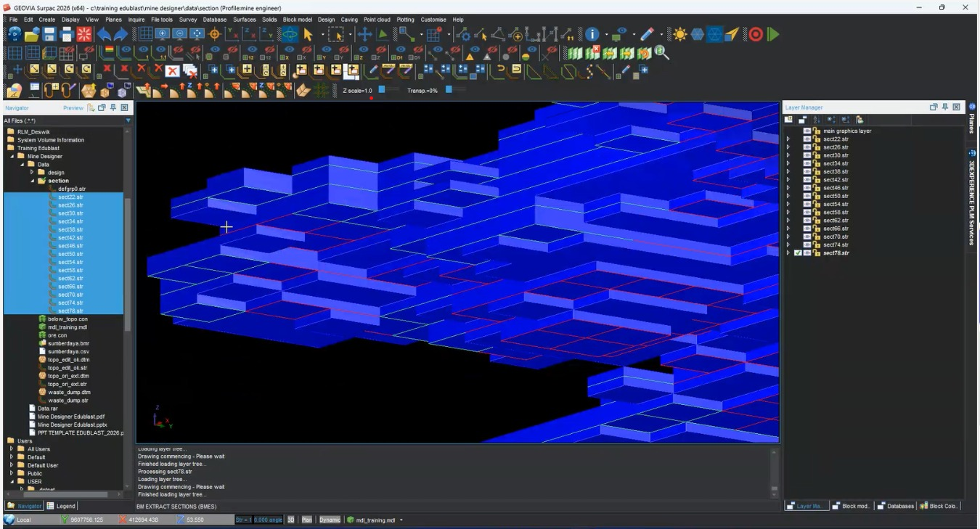
Task: Expand the sect30.str layer tree node
Action: click(x=788, y=155)
